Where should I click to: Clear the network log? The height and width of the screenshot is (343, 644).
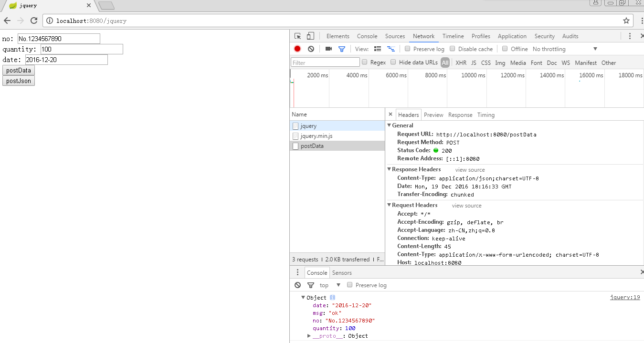(311, 49)
